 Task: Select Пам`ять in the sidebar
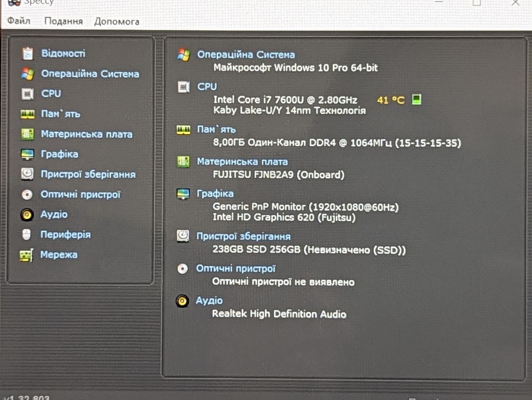(61, 114)
